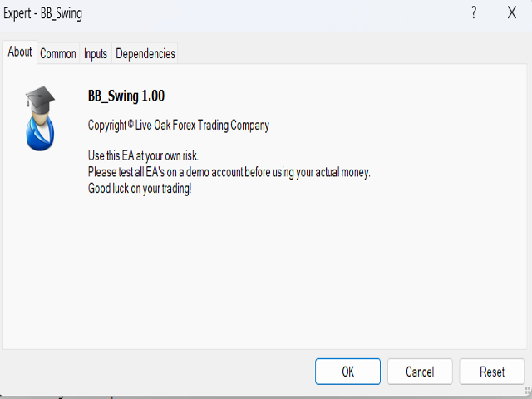Click 'Use this EA at your own risk.'

143,155
